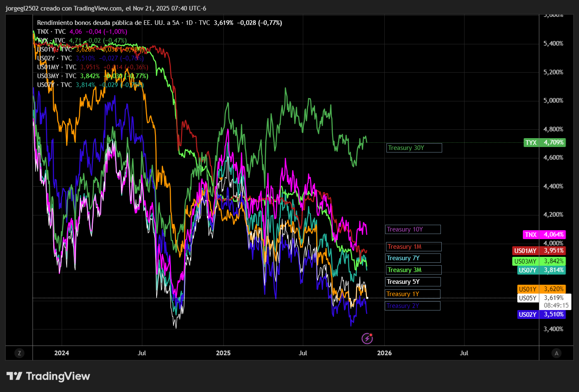Click the lightning bolt event marker icon
Image resolution: width=579 pixels, height=392 pixels.
(367, 338)
